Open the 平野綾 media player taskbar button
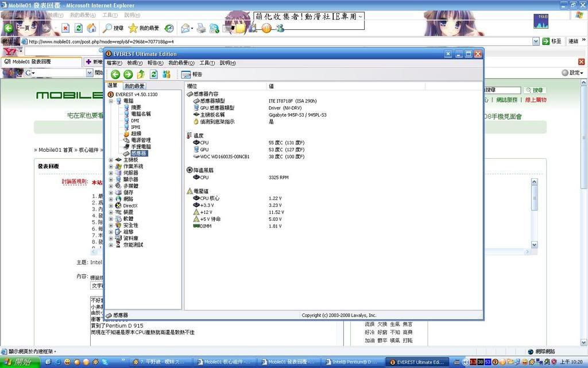This screenshot has width=588, height=368. (161, 362)
